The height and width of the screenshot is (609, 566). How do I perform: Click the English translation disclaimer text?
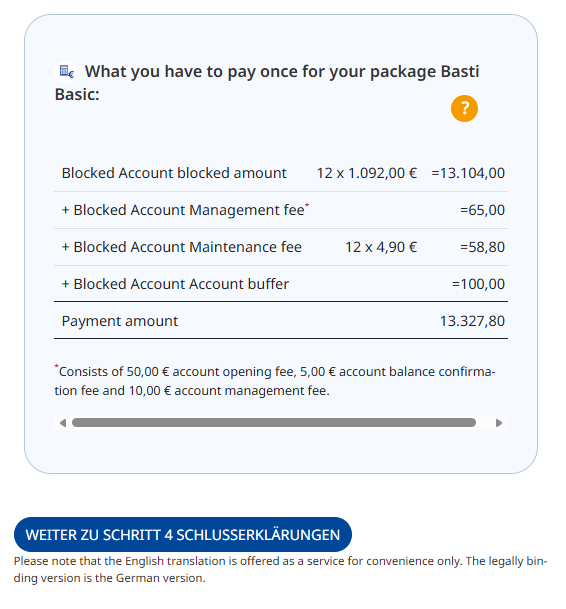tap(280, 569)
